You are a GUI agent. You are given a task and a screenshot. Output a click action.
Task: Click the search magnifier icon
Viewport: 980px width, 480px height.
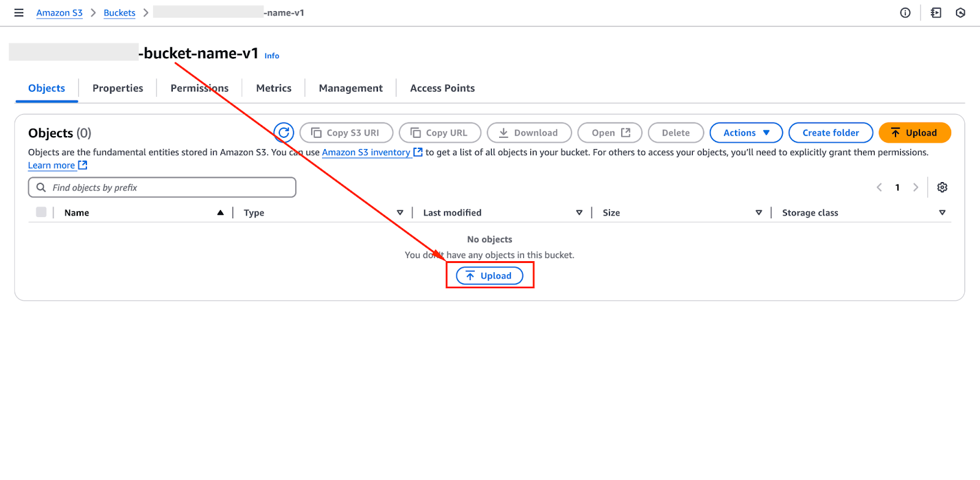41,188
